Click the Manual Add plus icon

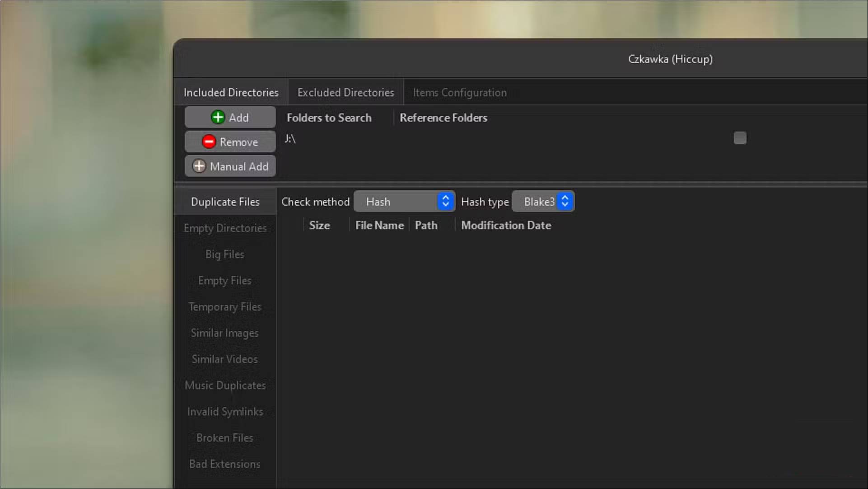point(199,166)
